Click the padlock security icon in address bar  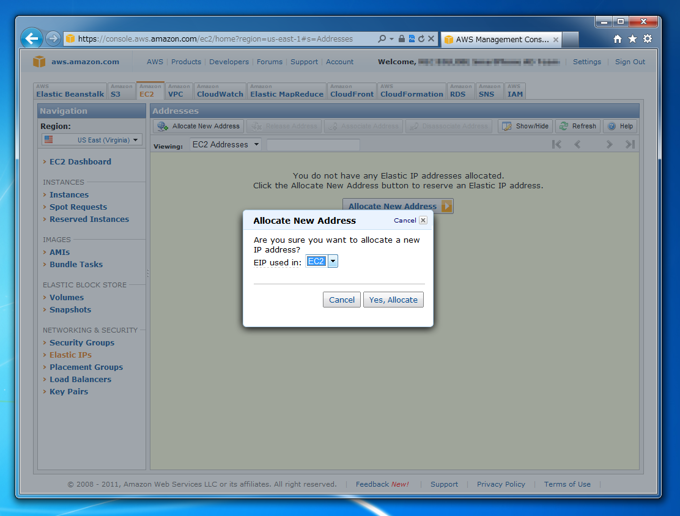pyautogui.click(x=402, y=39)
